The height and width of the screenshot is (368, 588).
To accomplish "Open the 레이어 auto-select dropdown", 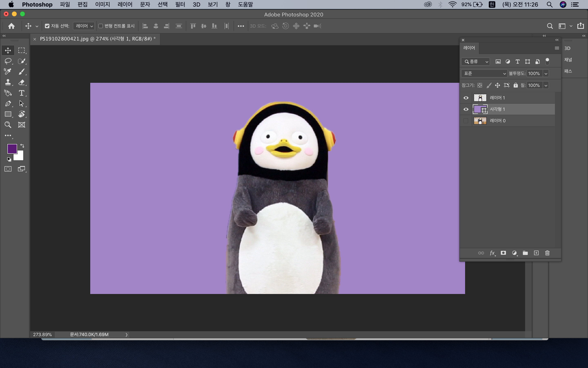I will click(x=84, y=26).
